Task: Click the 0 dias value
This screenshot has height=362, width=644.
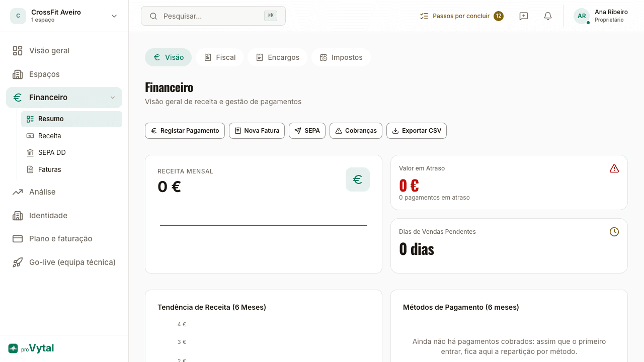Action: point(417,249)
